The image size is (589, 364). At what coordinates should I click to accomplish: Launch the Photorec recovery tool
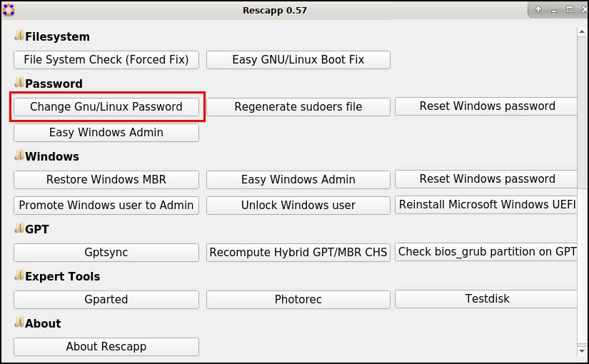point(298,300)
